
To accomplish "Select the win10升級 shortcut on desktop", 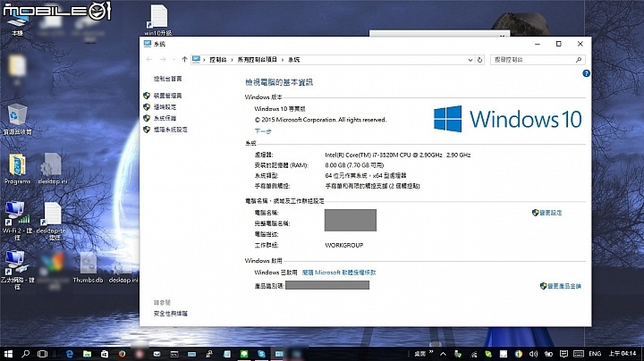I will coord(158,20).
